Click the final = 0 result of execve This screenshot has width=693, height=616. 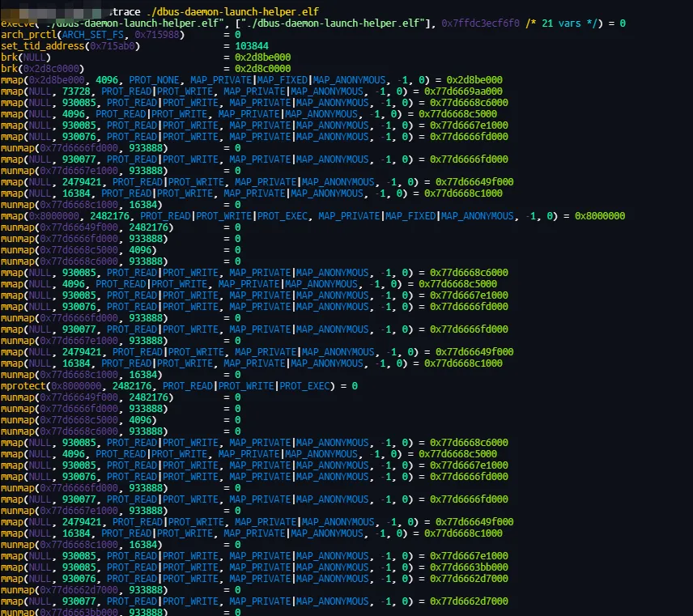617,23
